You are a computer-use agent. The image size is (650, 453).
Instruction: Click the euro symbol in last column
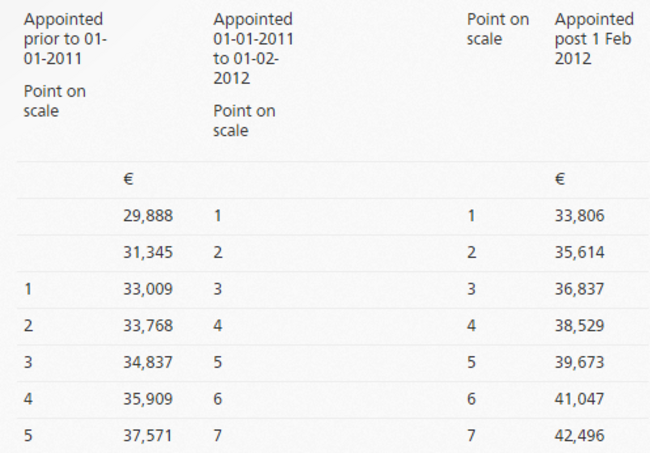[x=560, y=179]
